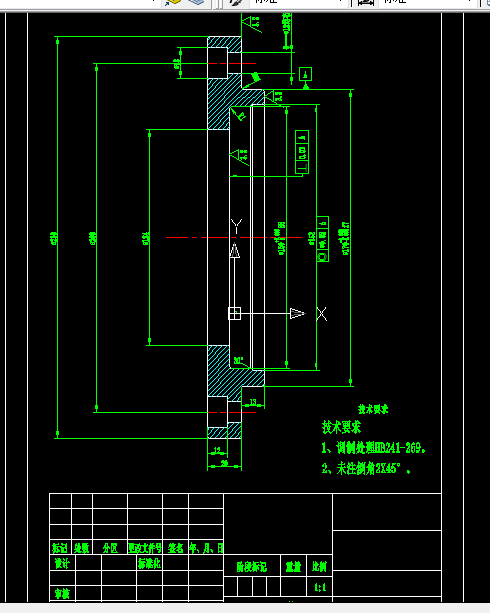This screenshot has height=613, width=490.
Task: Select the small 技术要求 label above the heading
Action: 373,409
